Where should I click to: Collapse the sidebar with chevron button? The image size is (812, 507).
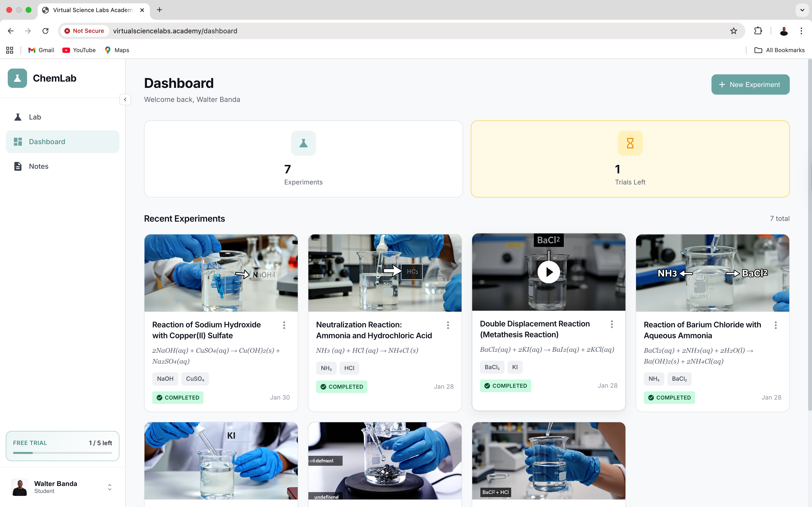[x=125, y=99]
